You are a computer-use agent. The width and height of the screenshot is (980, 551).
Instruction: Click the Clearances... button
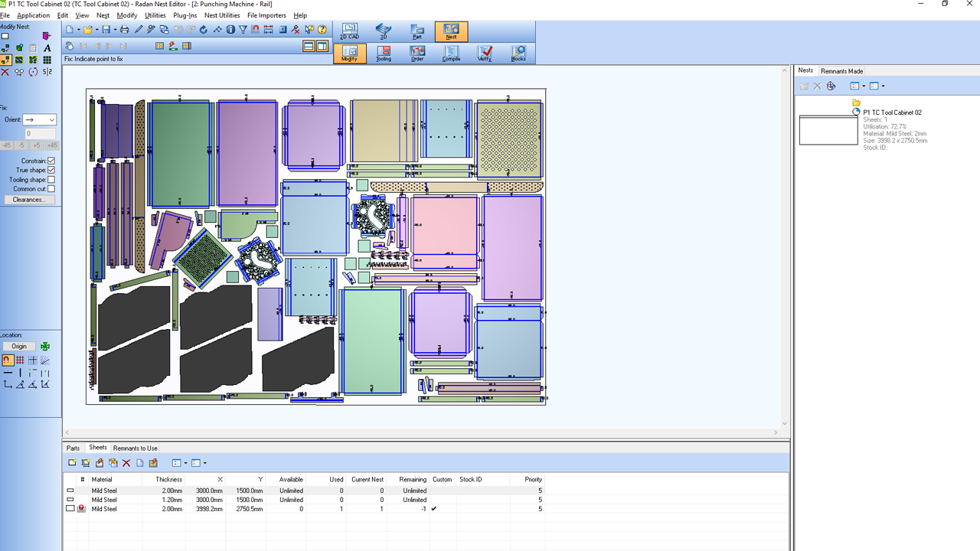[29, 200]
